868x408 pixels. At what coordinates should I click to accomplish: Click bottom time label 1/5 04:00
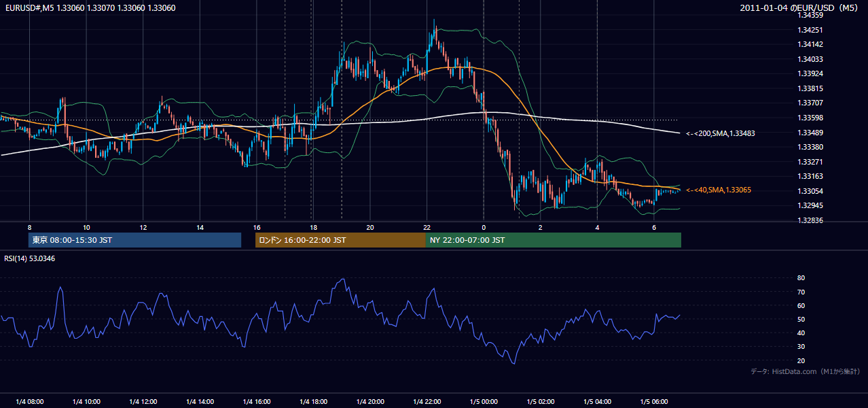point(597,402)
